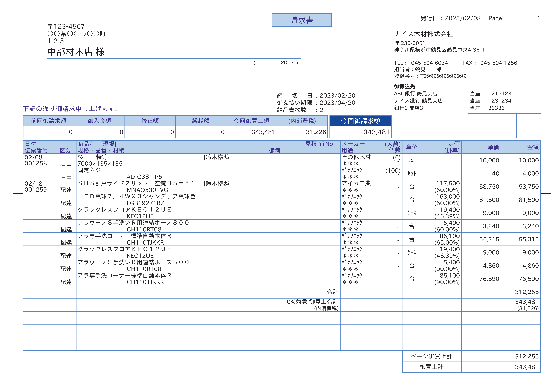Click the 繰越額 header cell
Screen dimensions: 555x392
coord(201,121)
